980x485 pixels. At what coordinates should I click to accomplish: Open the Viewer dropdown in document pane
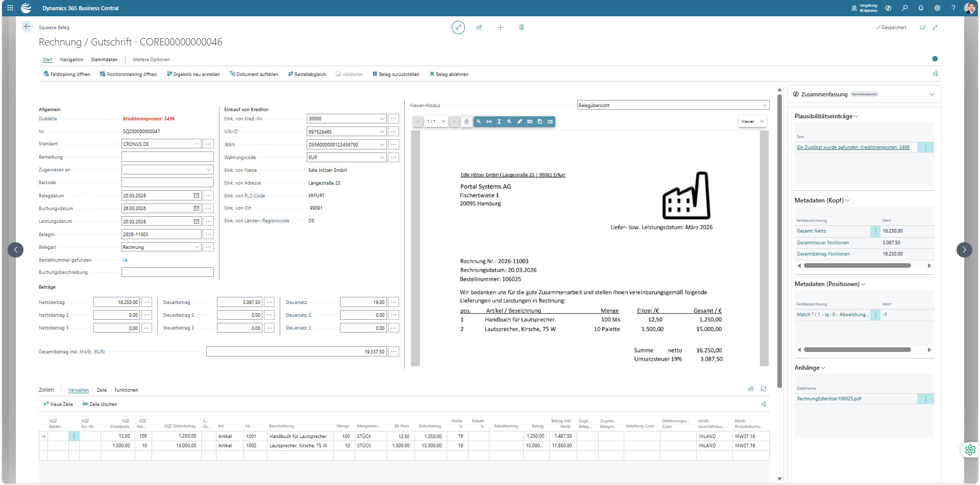click(x=752, y=121)
